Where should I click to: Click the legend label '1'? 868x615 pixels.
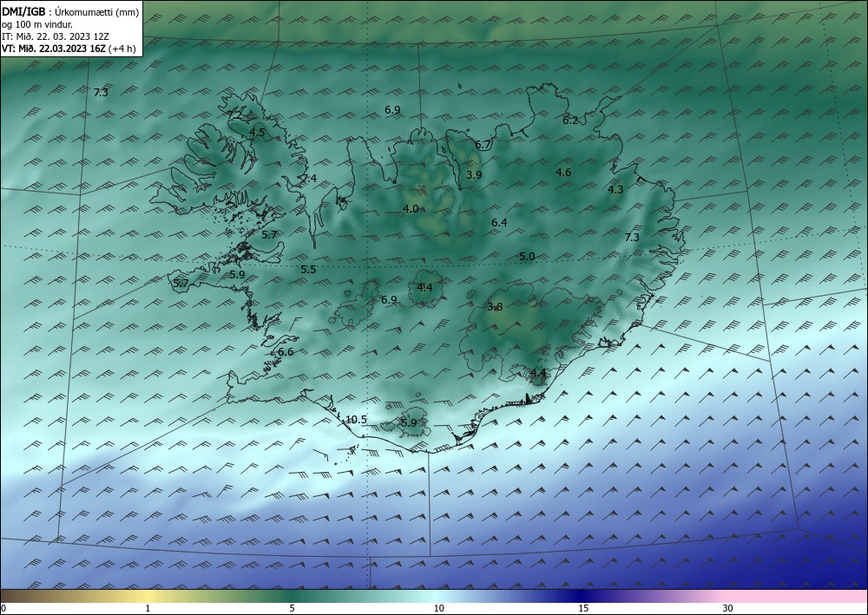(148, 608)
